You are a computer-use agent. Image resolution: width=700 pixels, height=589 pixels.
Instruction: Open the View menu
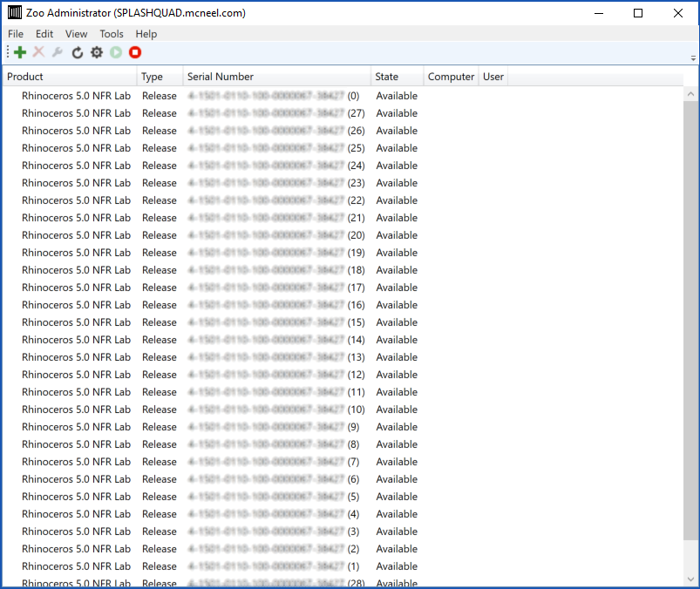click(77, 34)
